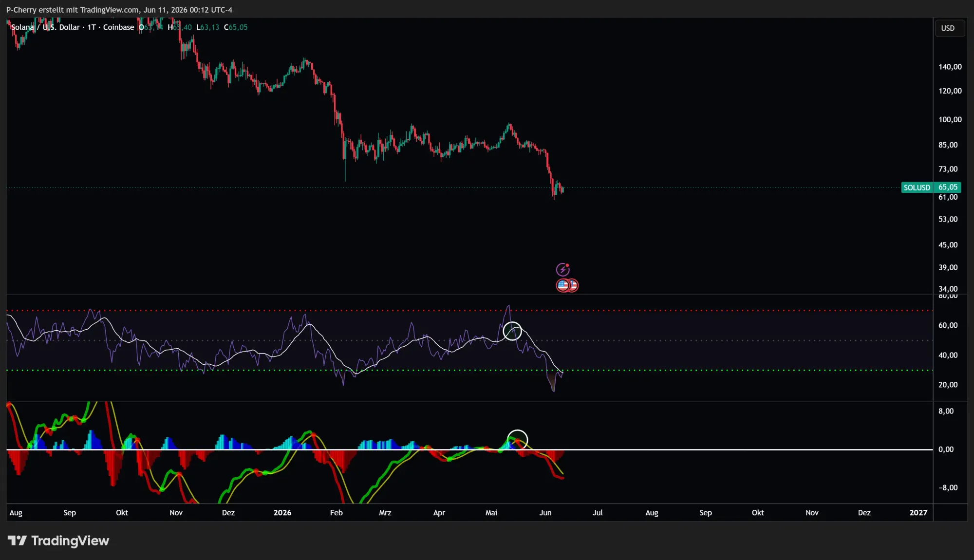Click the 85,00 price axis label
974x560 pixels.
948,145
